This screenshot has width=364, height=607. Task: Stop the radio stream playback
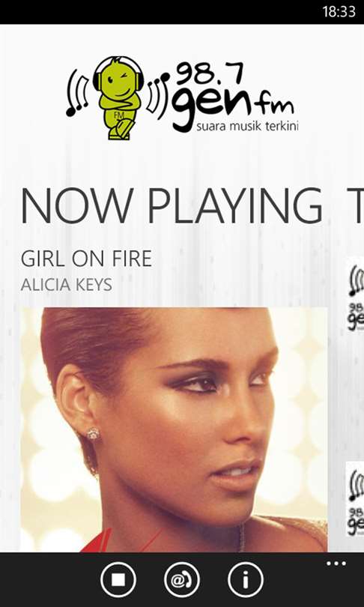click(118, 580)
